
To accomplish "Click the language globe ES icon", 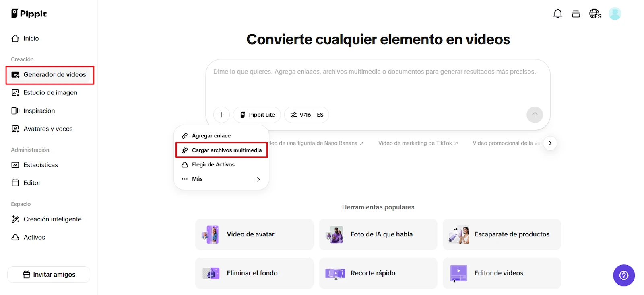I will [x=595, y=14].
